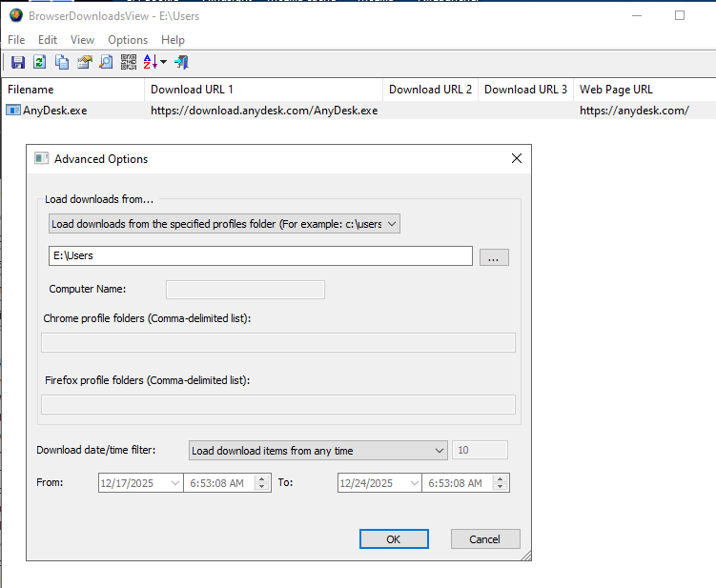The image size is (716, 588).
Task: Click the From time 6:53:08 AM field
Action: [x=218, y=483]
